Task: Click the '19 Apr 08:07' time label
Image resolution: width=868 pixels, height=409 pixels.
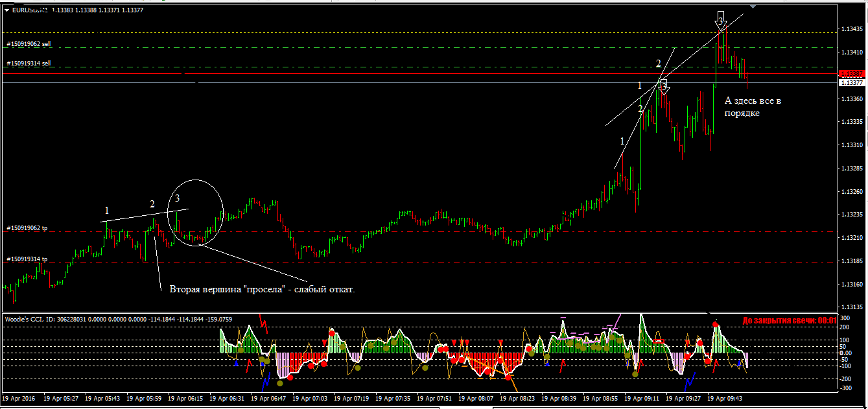Action: (475, 399)
